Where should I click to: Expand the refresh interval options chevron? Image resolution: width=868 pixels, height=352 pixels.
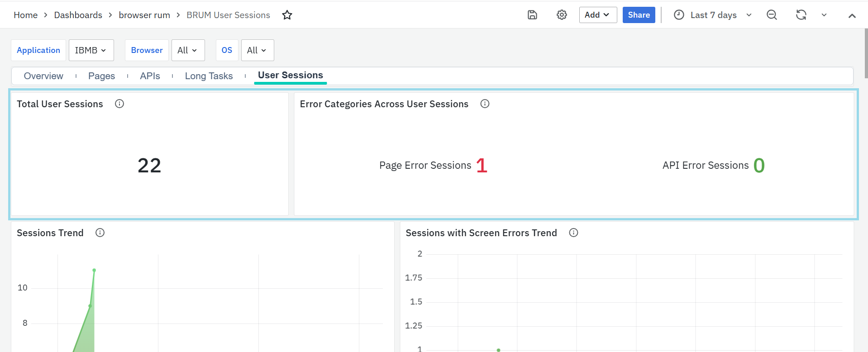824,15
